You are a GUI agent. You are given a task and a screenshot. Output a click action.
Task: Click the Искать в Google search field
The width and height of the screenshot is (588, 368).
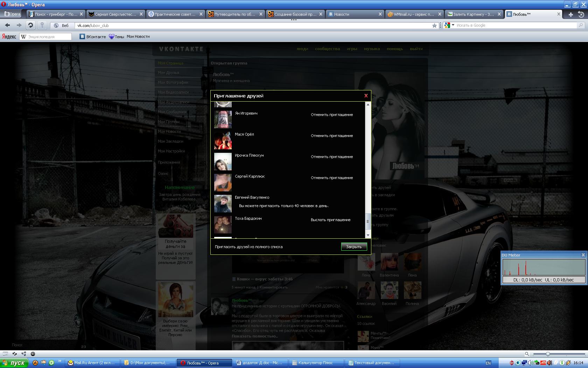(516, 25)
